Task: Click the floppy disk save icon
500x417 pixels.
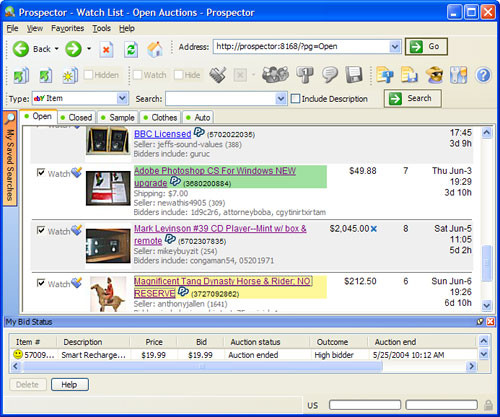Action: [354, 75]
